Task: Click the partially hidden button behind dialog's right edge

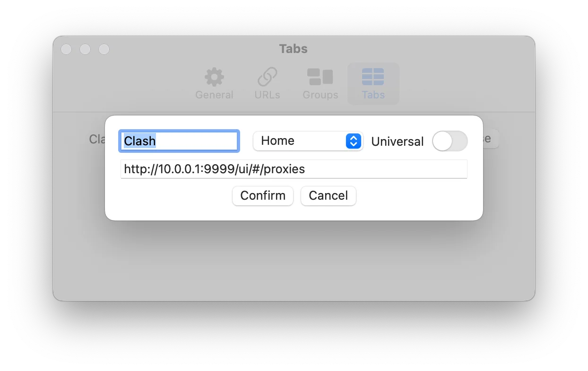Action: pyautogui.click(x=491, y=139)
